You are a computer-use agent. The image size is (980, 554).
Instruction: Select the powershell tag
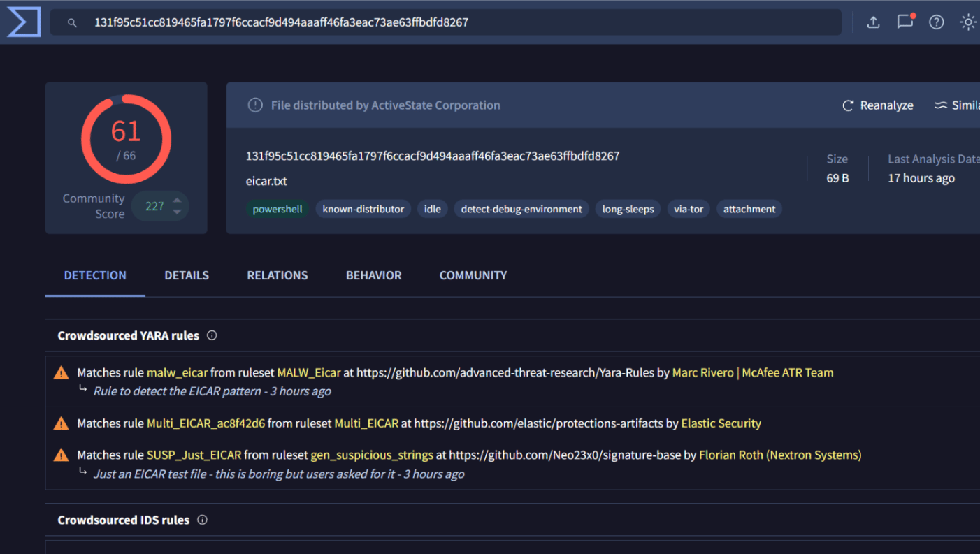[278, 209]
